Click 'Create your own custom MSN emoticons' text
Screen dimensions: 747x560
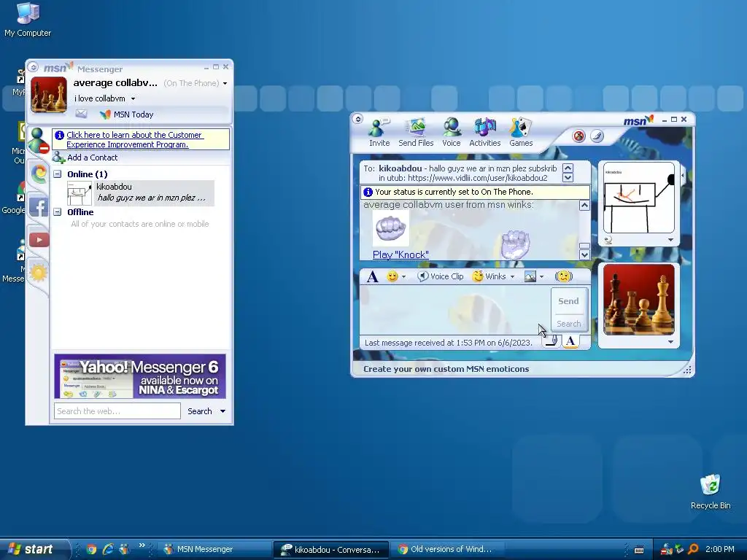[446, 369]
